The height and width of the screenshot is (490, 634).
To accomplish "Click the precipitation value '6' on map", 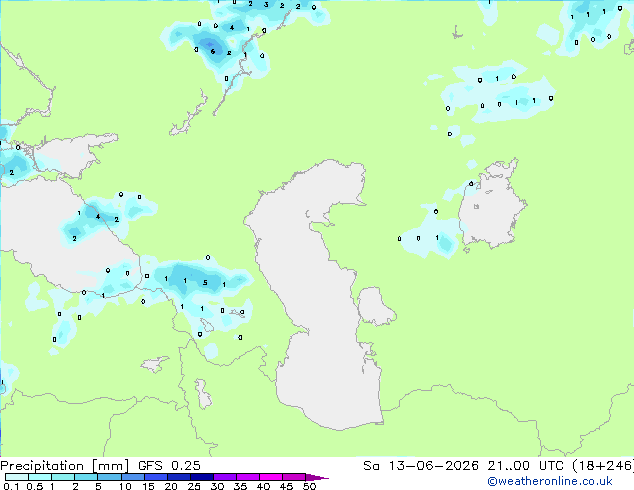I will click(x=213, y=51).
